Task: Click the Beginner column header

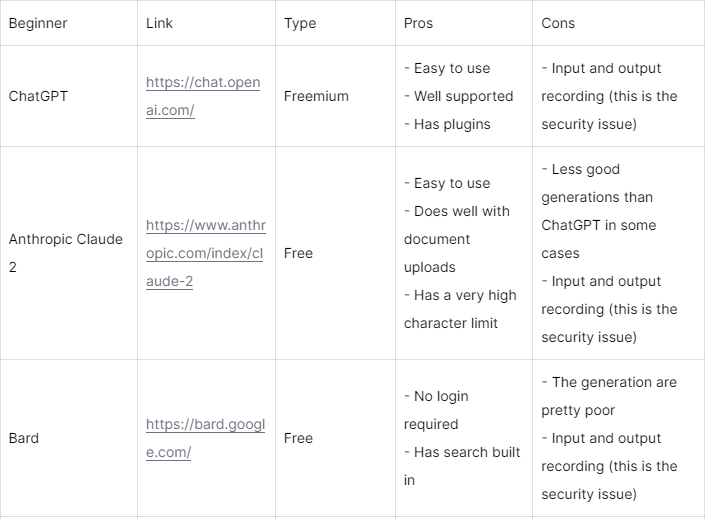Action: click(x=38, y=23)
